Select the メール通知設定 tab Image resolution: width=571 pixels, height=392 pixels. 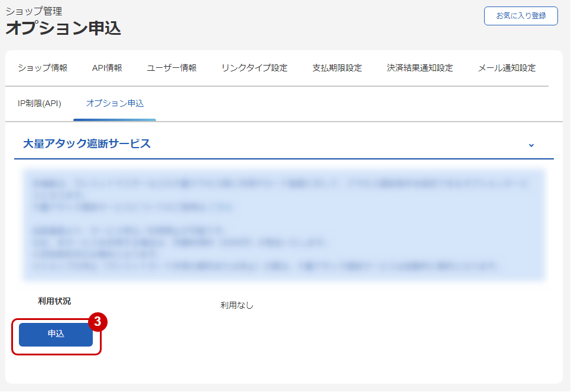[506, 68]
